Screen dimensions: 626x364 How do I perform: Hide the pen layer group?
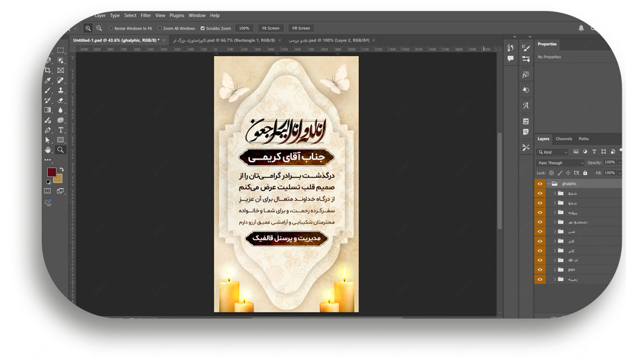540,270
